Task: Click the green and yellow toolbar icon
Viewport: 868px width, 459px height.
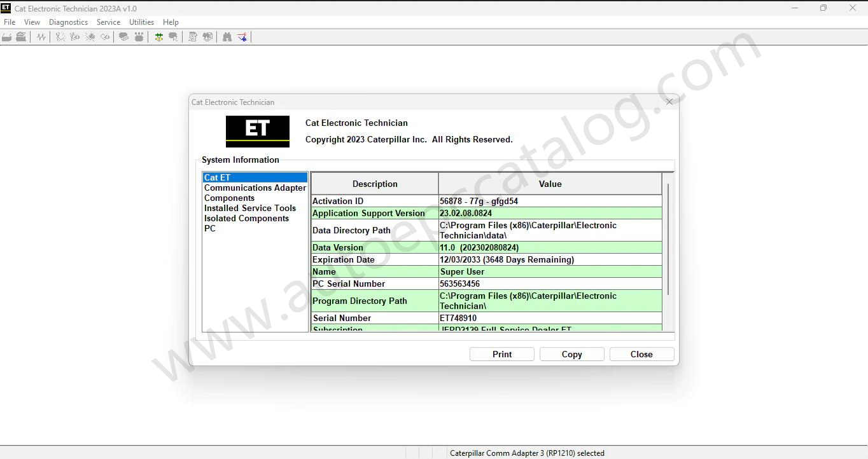Action: pyautogui.click(x=158, y=37)
